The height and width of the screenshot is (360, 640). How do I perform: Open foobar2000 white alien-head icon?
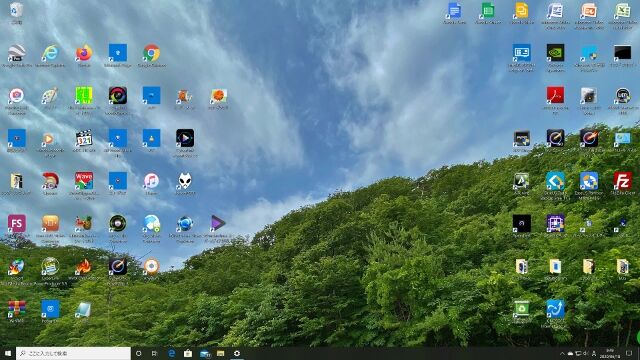click(185, 181)
